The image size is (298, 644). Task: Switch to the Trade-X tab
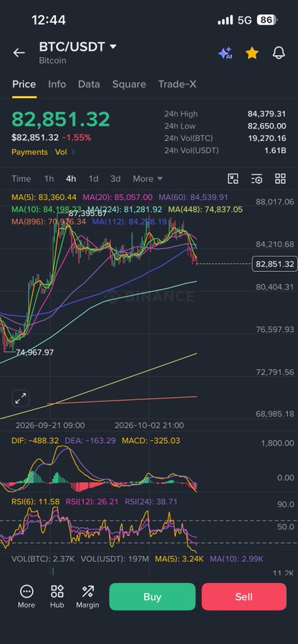click(177, 84)
